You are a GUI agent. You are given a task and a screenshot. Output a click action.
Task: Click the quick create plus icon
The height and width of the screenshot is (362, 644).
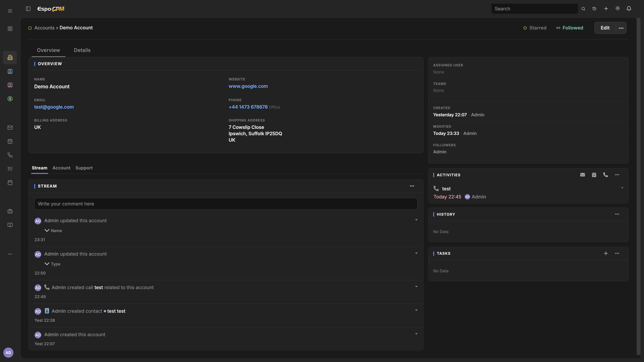pos(606,9)
